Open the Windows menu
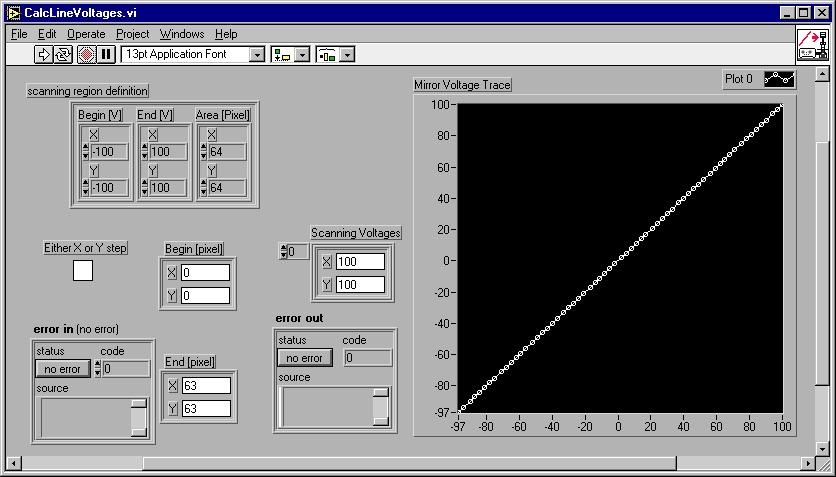The image size is (836, 477). pyautogui.click(x=181, y=34)
